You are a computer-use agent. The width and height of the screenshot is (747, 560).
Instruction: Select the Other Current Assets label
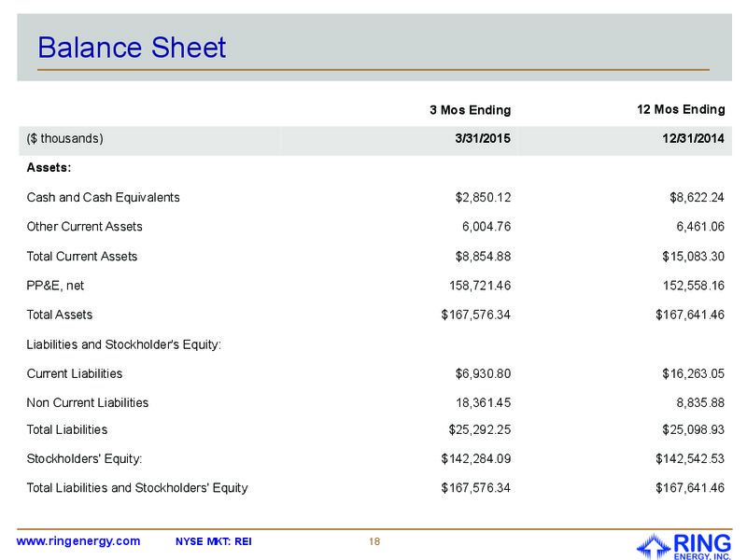(84, 227)
